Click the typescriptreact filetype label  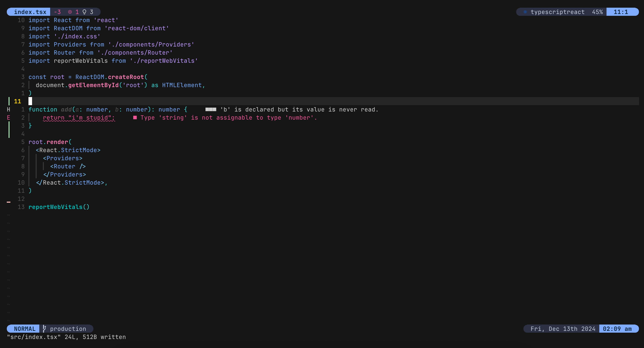[558, 12]
